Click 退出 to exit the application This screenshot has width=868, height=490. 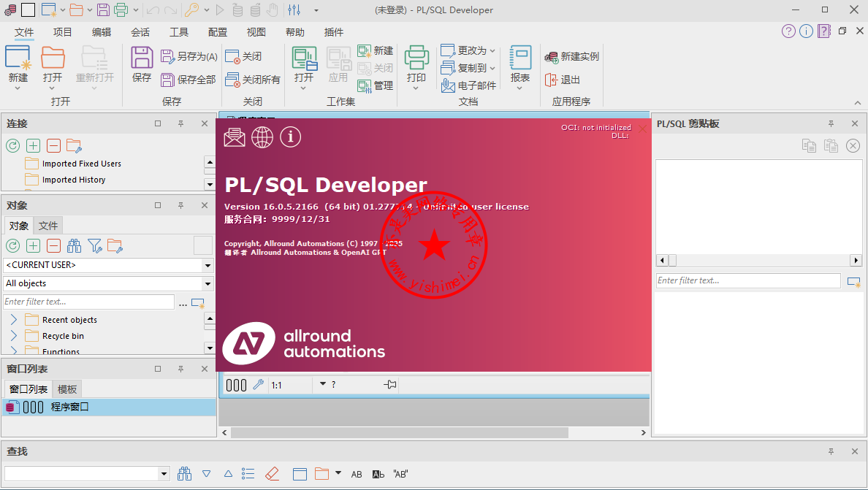coord(563,80)
